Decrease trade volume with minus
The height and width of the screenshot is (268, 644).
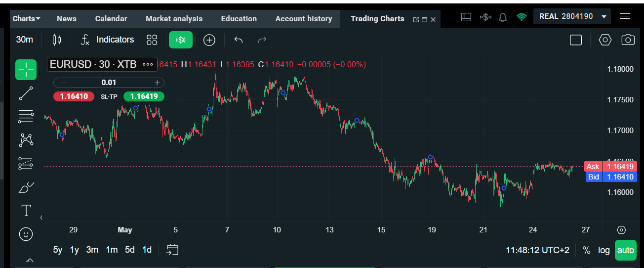63,83
